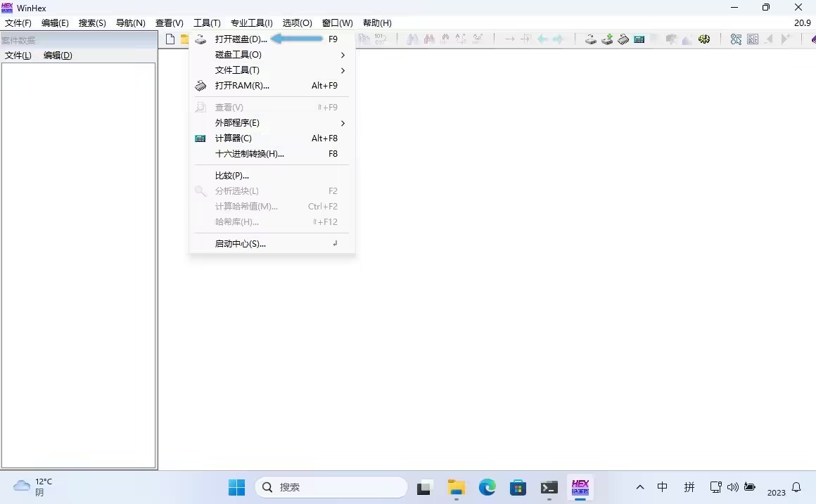Image resolution: width=816 pixels, height=504 pixels.
Task: Launch Microsoft Edge from taskbar
Action: pyautogui.click(x=487, y=487)
